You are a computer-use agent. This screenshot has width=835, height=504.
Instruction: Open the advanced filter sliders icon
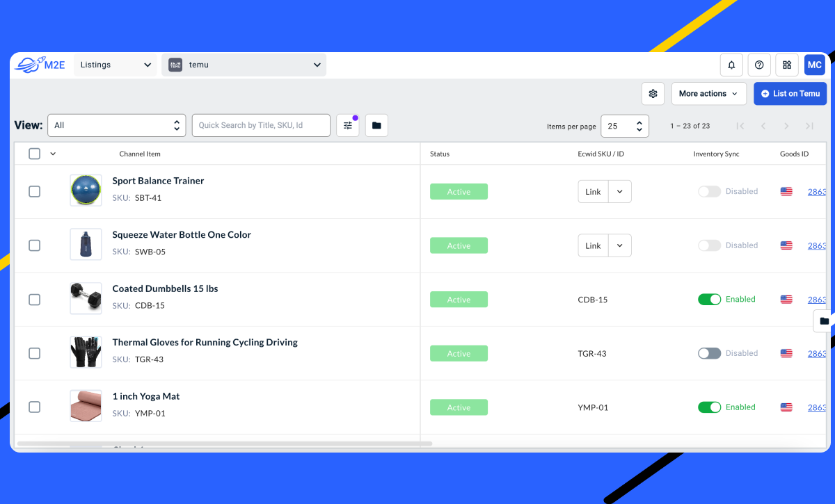tap(348, 126)
